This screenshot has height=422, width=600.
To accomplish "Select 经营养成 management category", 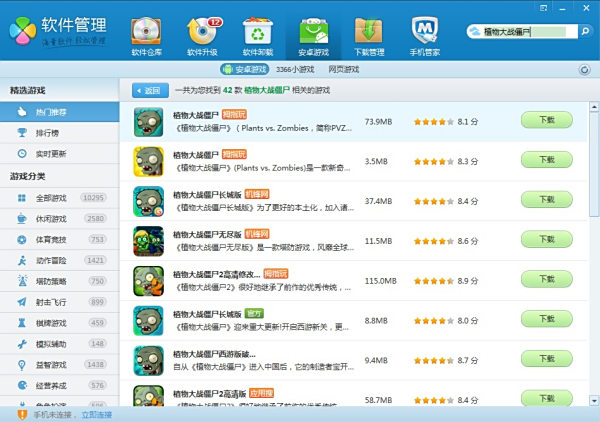I will click(x=60, y=386).
